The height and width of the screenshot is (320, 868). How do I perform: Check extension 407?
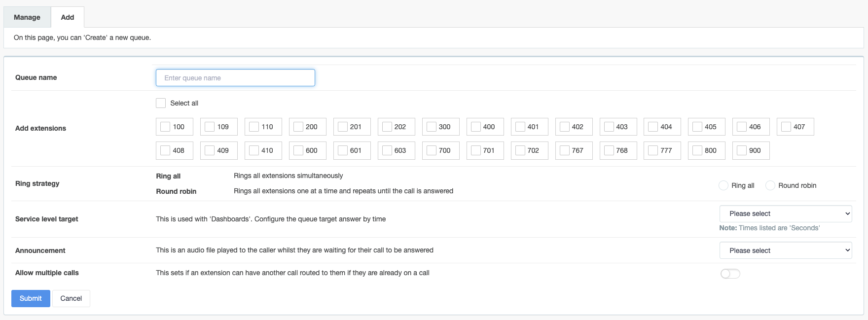pos(786,127)
